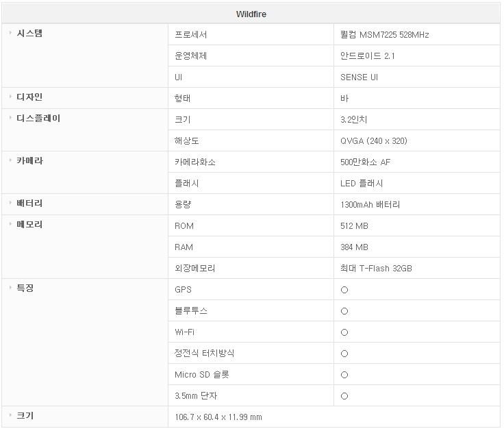Image resolution: width=504 pixels, height=431 pixels.
Task: Click the 106.7 x 60.4 x 11.99 mm dimensions
Action: pyautogui.click(x=218, y=417)
